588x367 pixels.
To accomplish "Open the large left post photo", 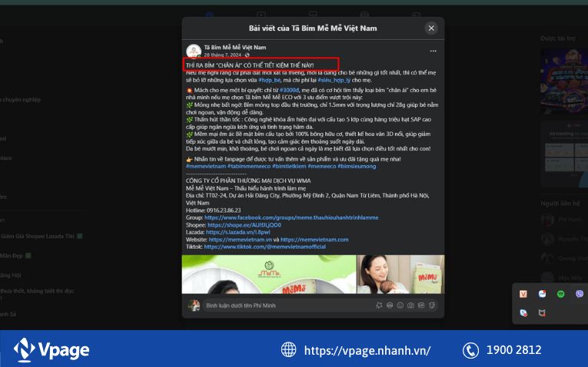I will [269, 274].
